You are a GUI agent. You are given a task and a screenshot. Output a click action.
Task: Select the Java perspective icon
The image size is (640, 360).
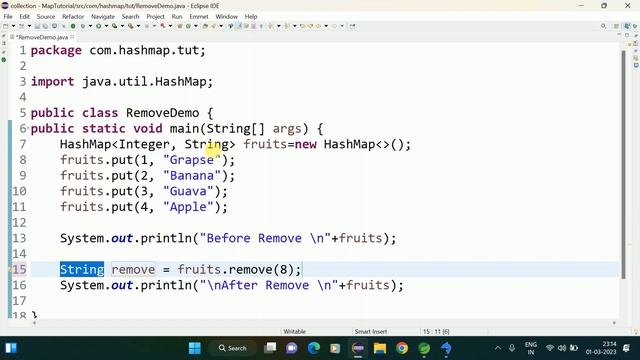pyautogui.click(x=627, y=26)
